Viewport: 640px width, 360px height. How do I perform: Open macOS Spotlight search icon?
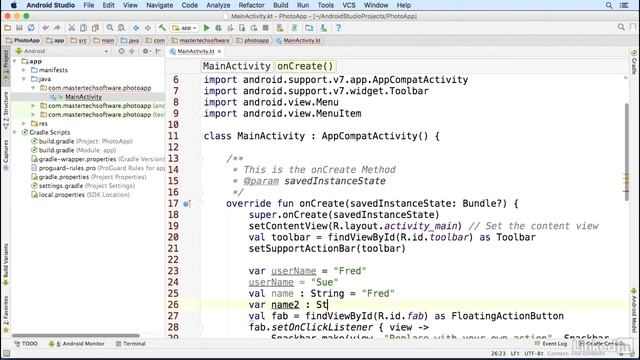click(x=609, y=5)
